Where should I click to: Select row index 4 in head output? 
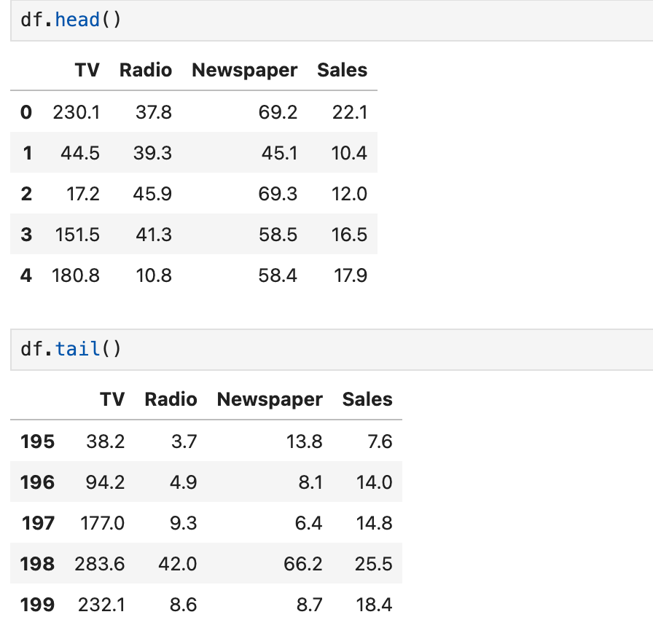click(x=26, y=275)
